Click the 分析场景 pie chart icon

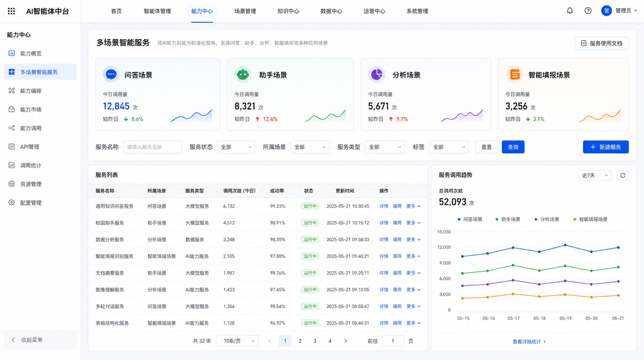coord(376,75)
